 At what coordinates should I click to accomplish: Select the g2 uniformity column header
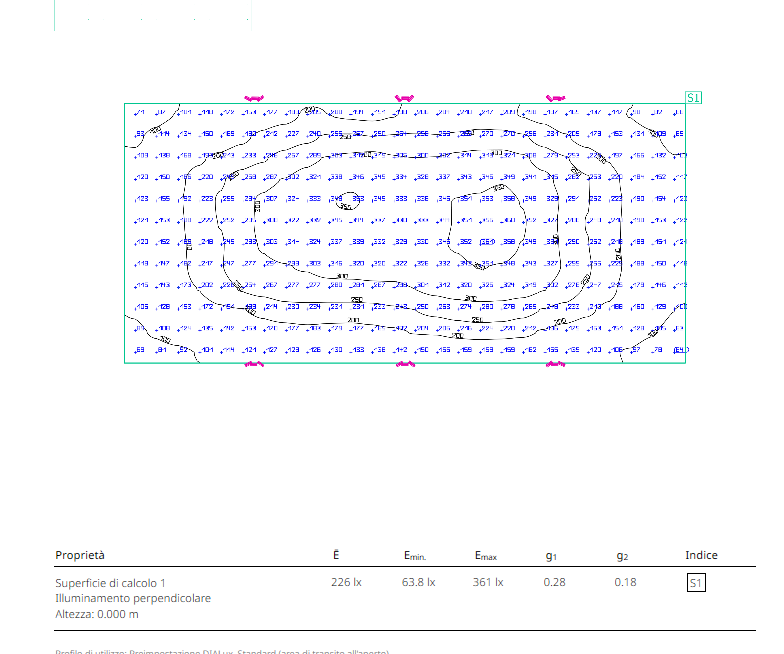622,556
